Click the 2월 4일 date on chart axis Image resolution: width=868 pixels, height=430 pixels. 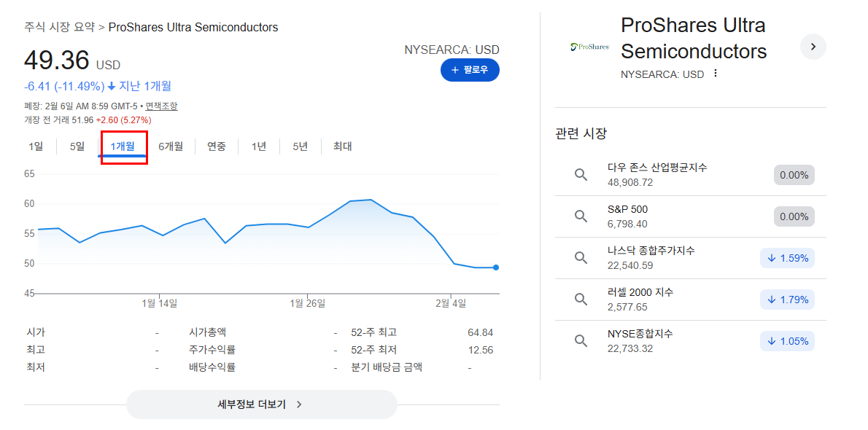(452, 303)
